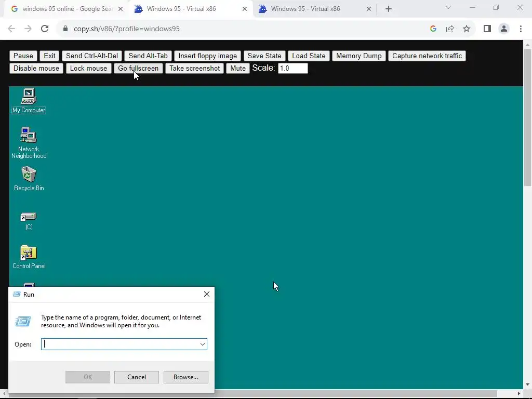Image resolution: width=532 pixels, height=399 pixels.
Task: Mute the emulator sound
Action: point(238,69)
